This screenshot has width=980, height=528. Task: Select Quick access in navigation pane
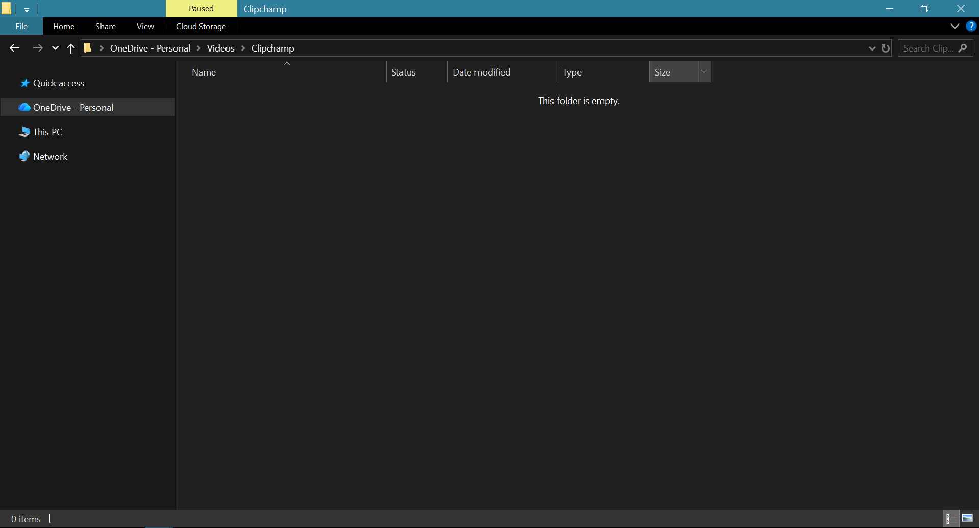(x=58, y=83)
